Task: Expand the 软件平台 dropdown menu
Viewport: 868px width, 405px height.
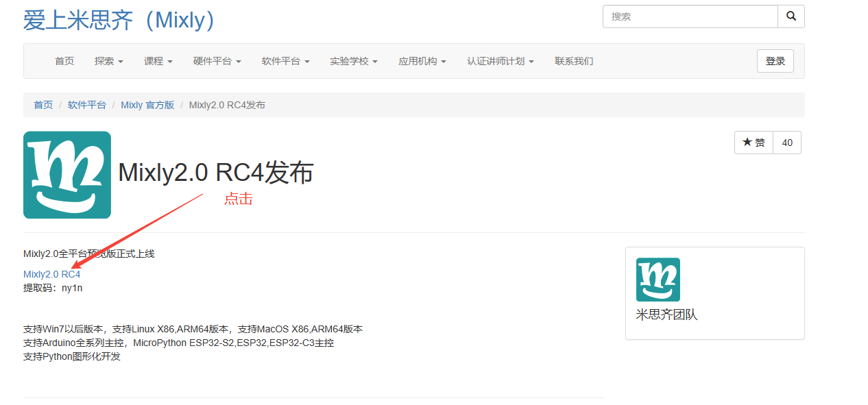Action: pos(286,61)
